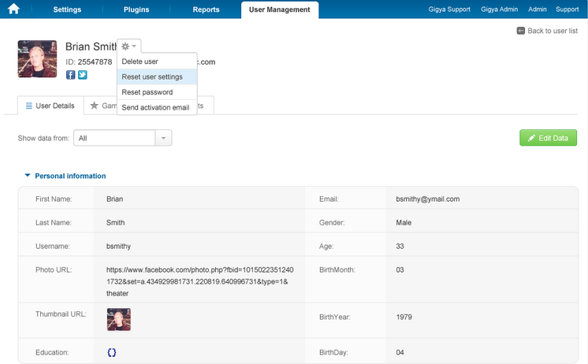Image resolution: width=588 pixels, height=364 pixels.
Task: Click the back arrow icon for user list
Action: point(520,31)
